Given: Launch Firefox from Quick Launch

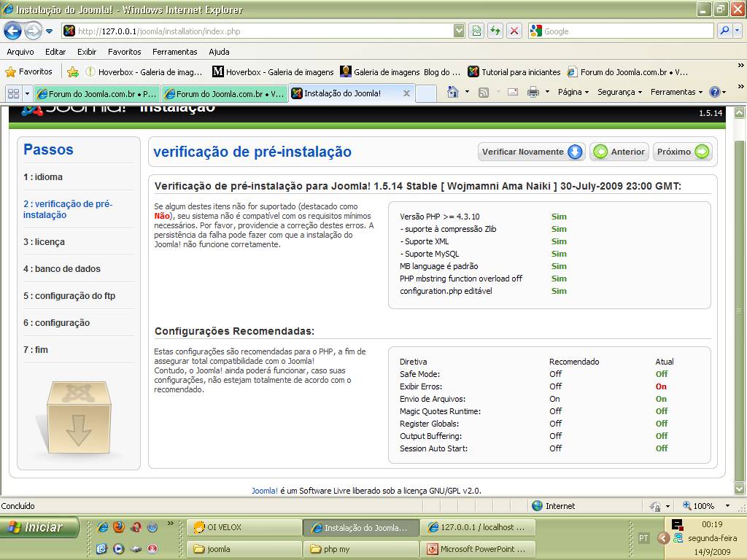Looking at the screenshot, I should pos(119,527).
